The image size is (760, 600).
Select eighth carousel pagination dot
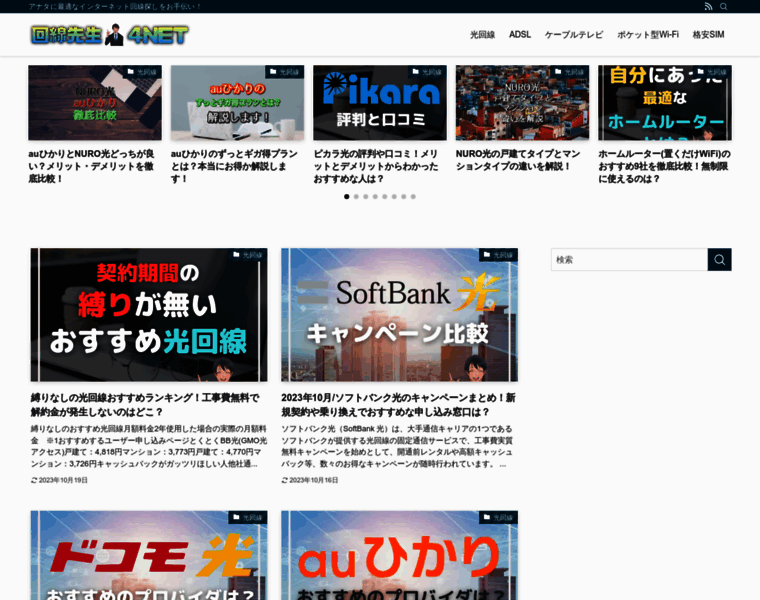pos(413,197)
